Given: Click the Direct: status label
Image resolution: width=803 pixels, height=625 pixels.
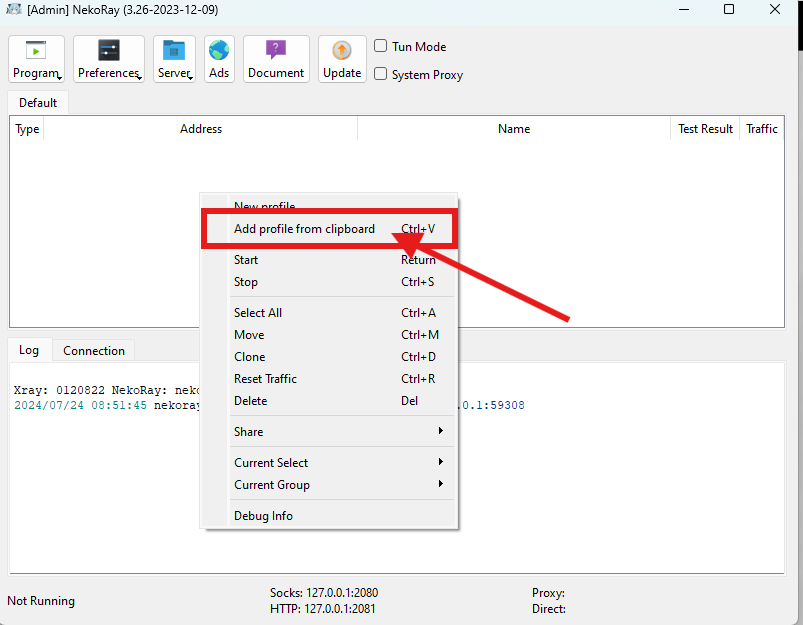Looking at the screenshot, I should click(x=549, y=609).
